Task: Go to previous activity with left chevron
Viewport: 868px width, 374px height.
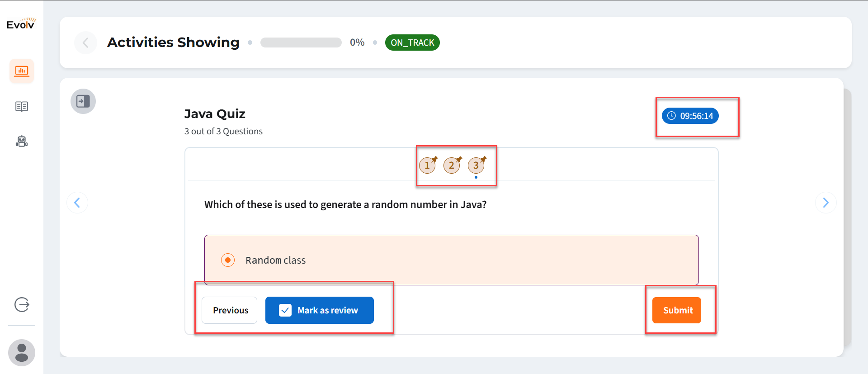Action: (77, 202)
